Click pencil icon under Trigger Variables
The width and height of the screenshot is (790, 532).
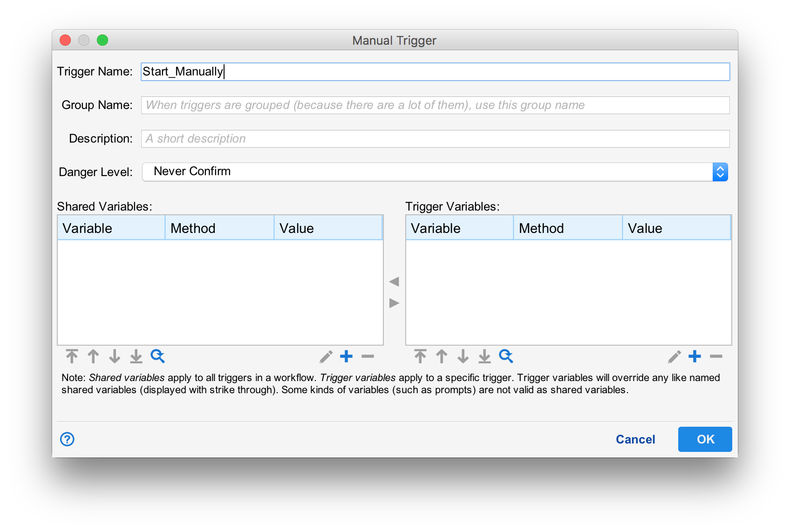[x=674, y=357]
